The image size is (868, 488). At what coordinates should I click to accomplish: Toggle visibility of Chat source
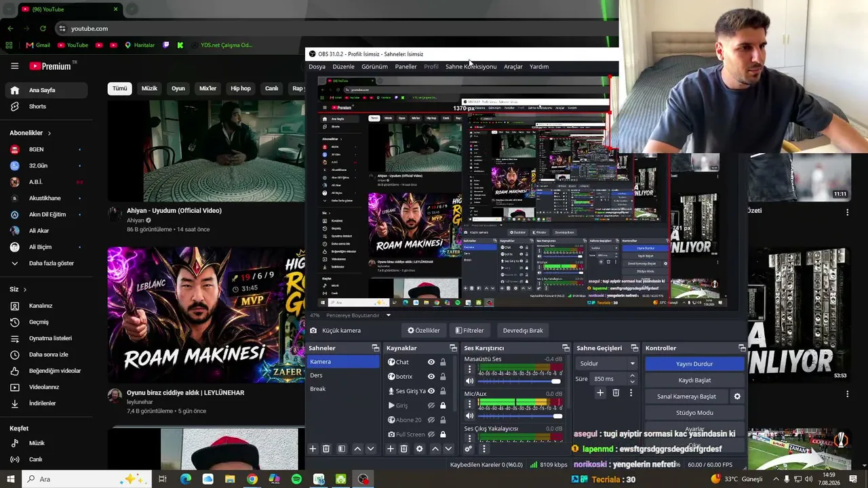(x=431, y=362)
